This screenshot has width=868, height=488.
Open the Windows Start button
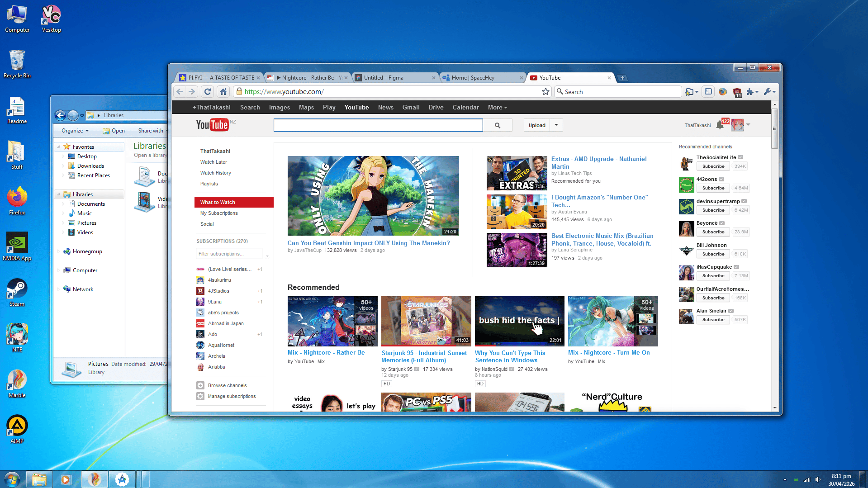(12, 479)
